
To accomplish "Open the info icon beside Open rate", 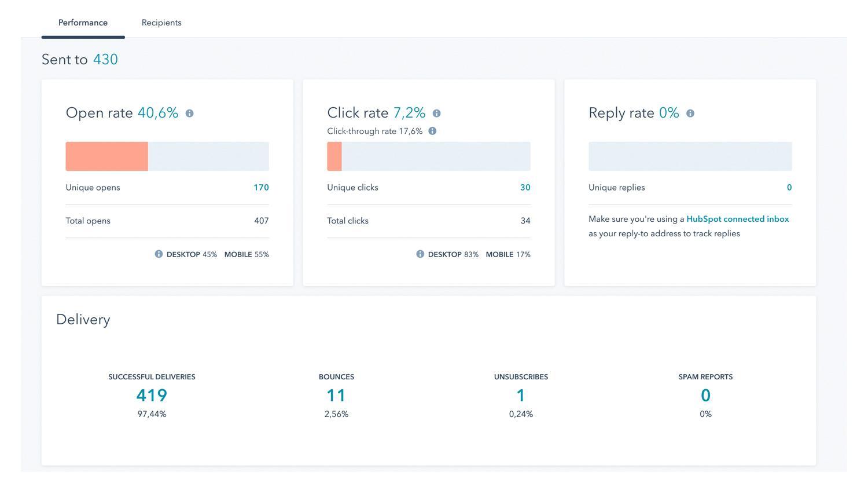I will pyautogui.click(x=189, y=114).
